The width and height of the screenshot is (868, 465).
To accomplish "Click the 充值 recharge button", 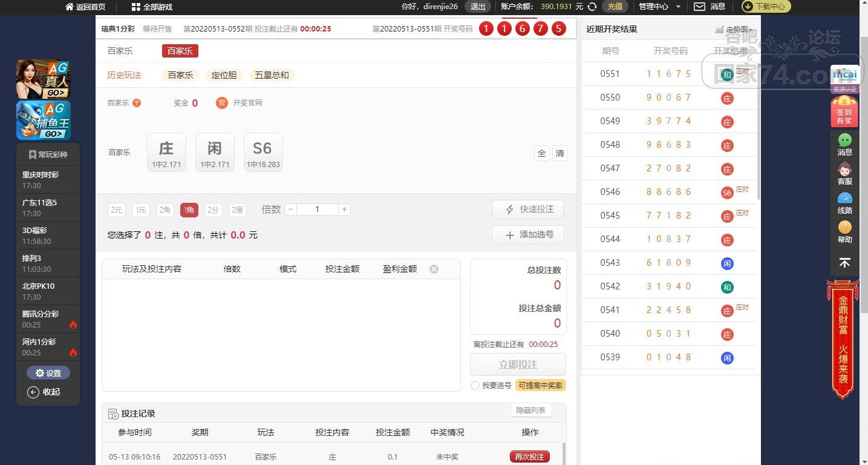I will click(x=615, y=7).
